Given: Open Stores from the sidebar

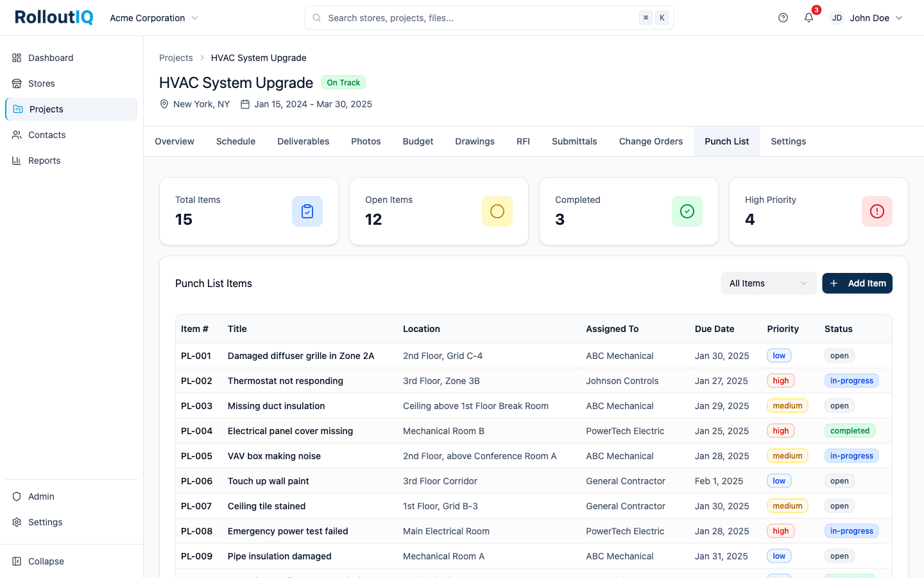Looking at the screenshot, I should [71, 83].
